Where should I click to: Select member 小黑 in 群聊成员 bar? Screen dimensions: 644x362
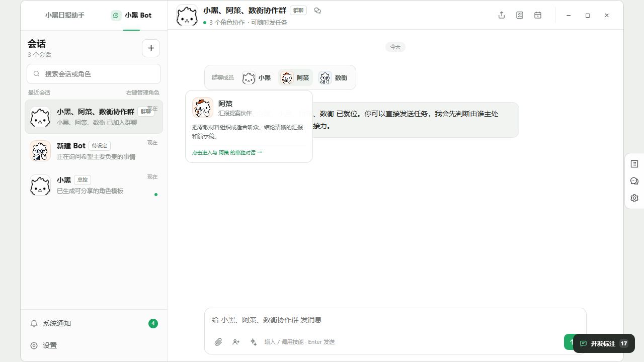click(x=257, y=78)
